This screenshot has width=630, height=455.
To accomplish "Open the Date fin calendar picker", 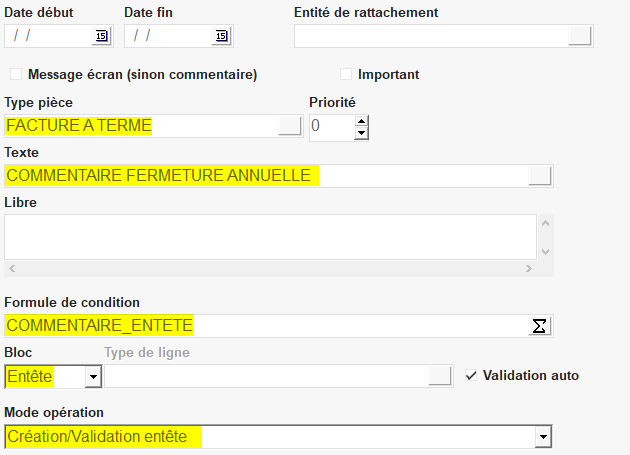I will pos(221,36).
